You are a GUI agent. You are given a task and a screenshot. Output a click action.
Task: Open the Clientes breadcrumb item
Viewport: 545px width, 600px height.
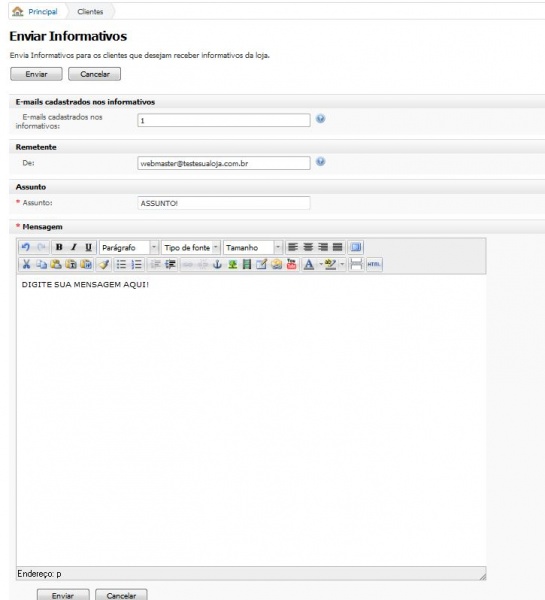90,11
